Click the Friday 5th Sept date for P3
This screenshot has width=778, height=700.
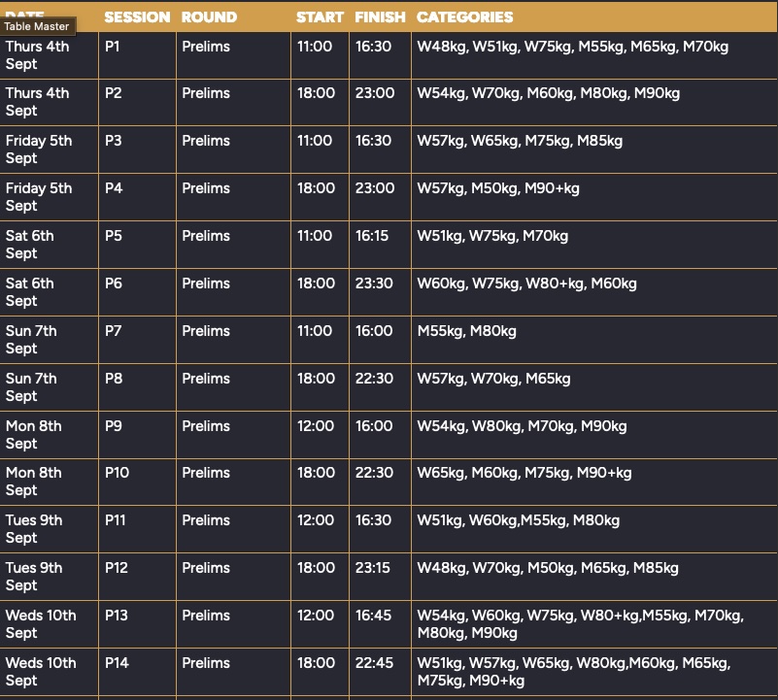click(39, 150)
